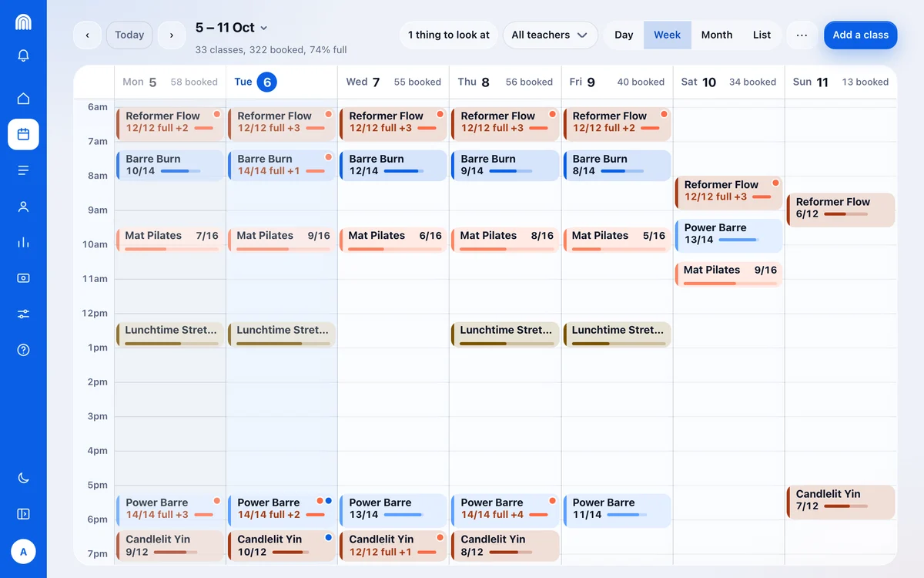Switch to List view

tap(762, 35)
